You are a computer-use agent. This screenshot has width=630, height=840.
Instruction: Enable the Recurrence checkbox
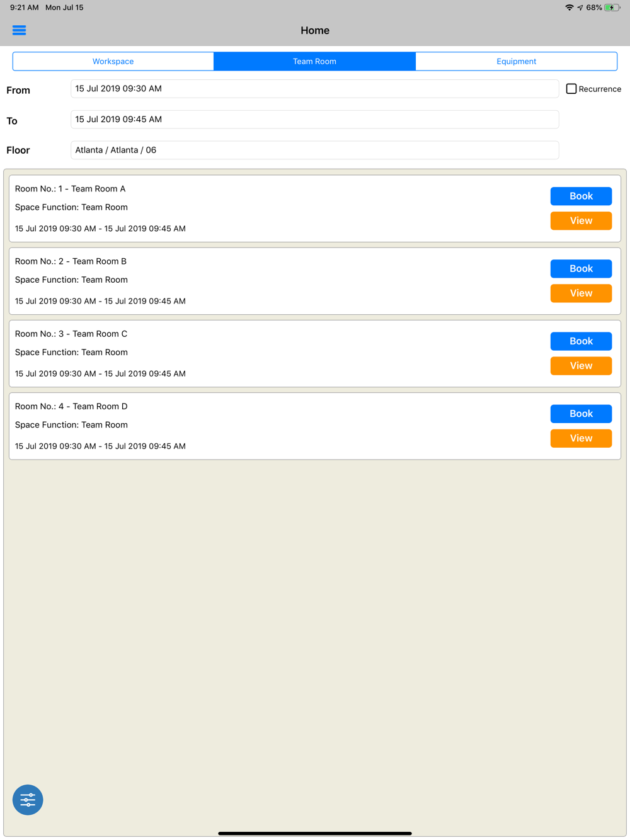[x=571, y=89]
